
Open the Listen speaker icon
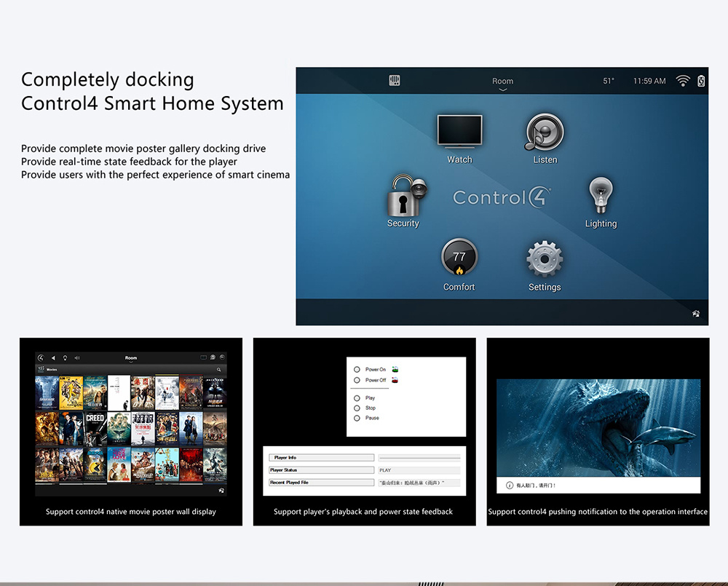point(545,132)
